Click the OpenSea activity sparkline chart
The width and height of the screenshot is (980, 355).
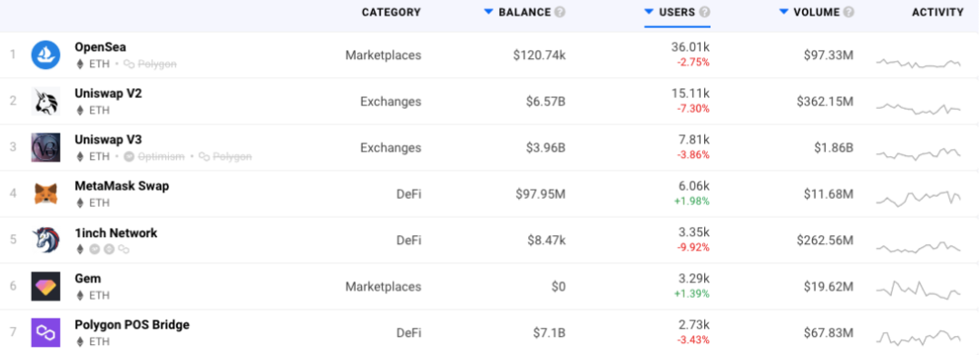[x=918, y=63]
